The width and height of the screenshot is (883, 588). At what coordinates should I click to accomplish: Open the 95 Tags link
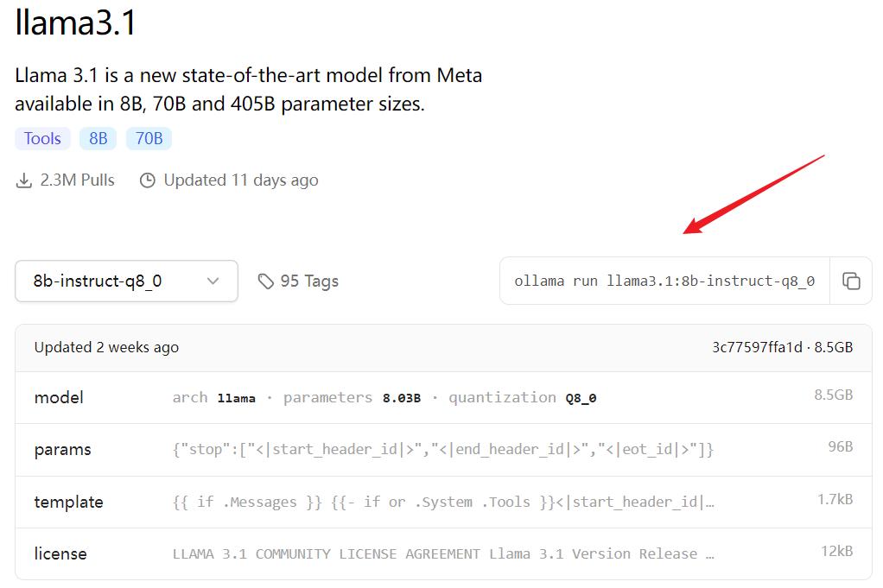tap(308, 281)
